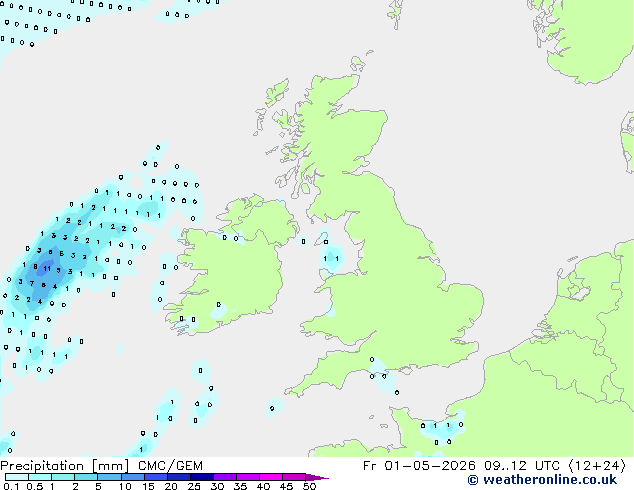Image resolution: width=634 pixels, height=490 pixels.
Task: Click the above-50 arrow at legend end
Action: tap(317, 477)
